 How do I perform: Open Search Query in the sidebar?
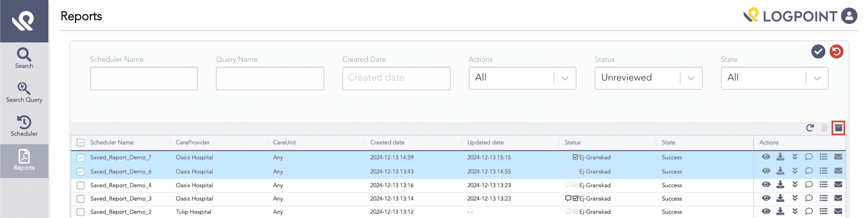tap(24, 92)
